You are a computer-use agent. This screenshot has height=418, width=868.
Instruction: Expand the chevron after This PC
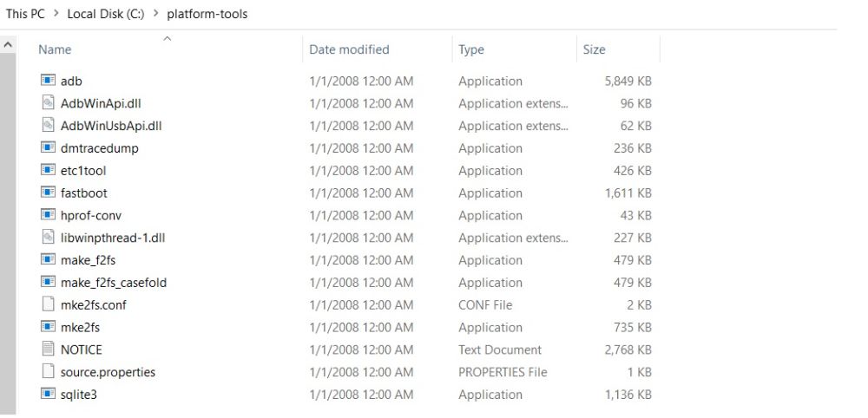click(x=56, y=14)
